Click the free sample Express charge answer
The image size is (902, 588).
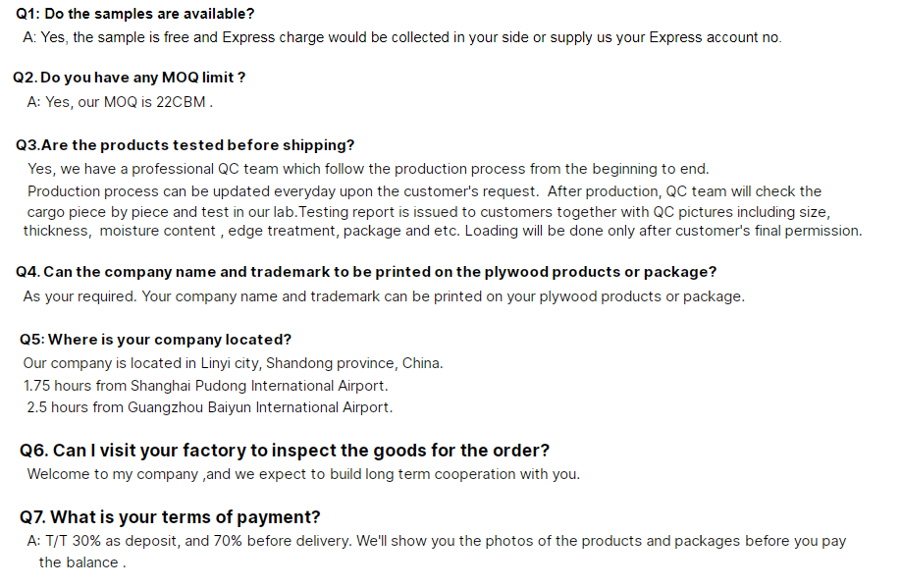pyautogui.click(x=401, y=37)
